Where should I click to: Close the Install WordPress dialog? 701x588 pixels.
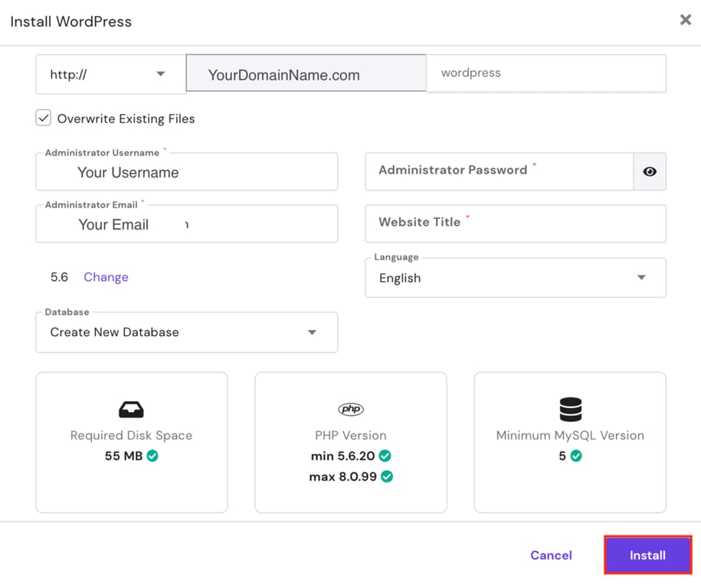point(685,20)
